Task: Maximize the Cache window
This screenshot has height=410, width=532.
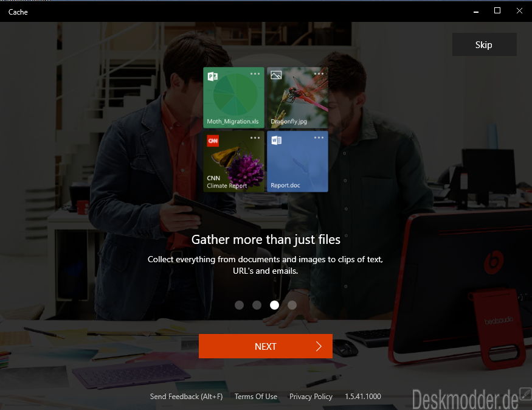Action: 497,10
